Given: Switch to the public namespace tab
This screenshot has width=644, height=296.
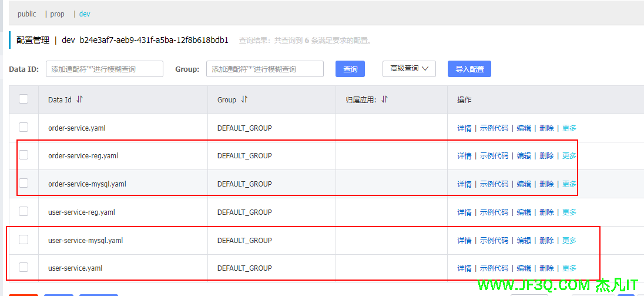Looking at the screenshot, I should [x=27, y=14].
